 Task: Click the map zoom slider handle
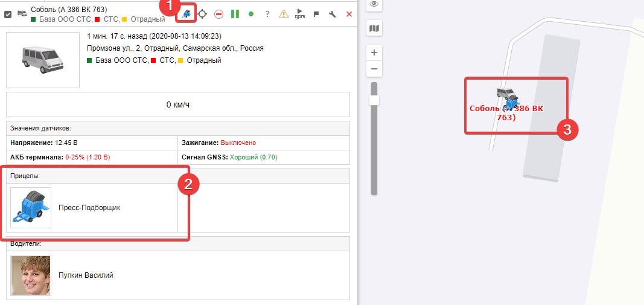(374, 100)
